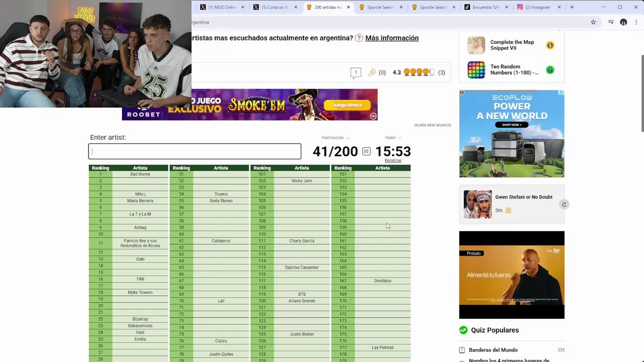Click the trending icon next to Quiz Populares
The image size is (644, 362).
(x=463, y=330)
